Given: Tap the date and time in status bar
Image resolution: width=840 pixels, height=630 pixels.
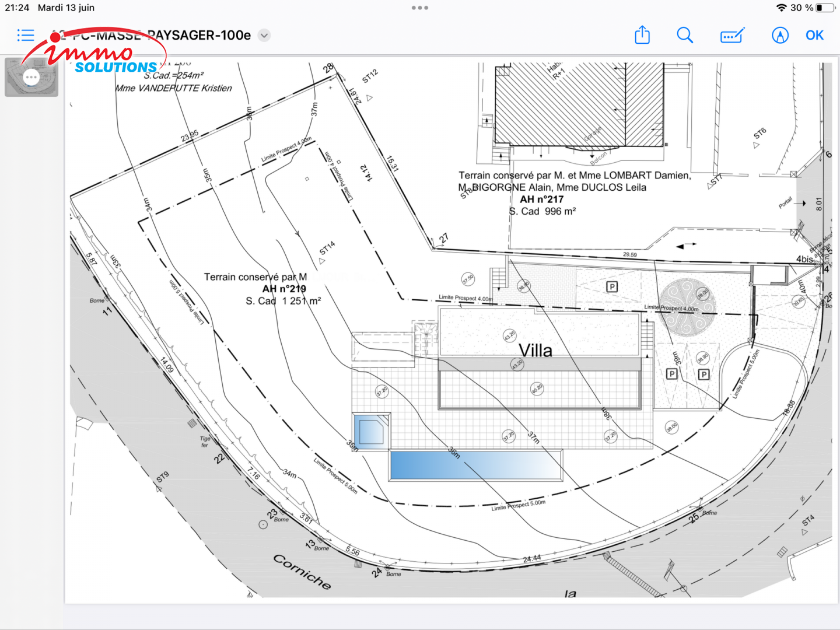Looking at the screenshot, I should tap(50, 8).
